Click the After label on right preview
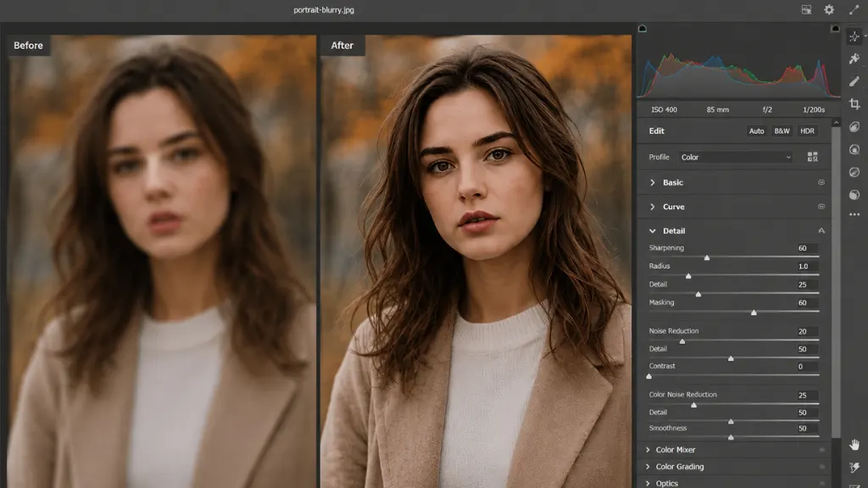 click(342, 46)
